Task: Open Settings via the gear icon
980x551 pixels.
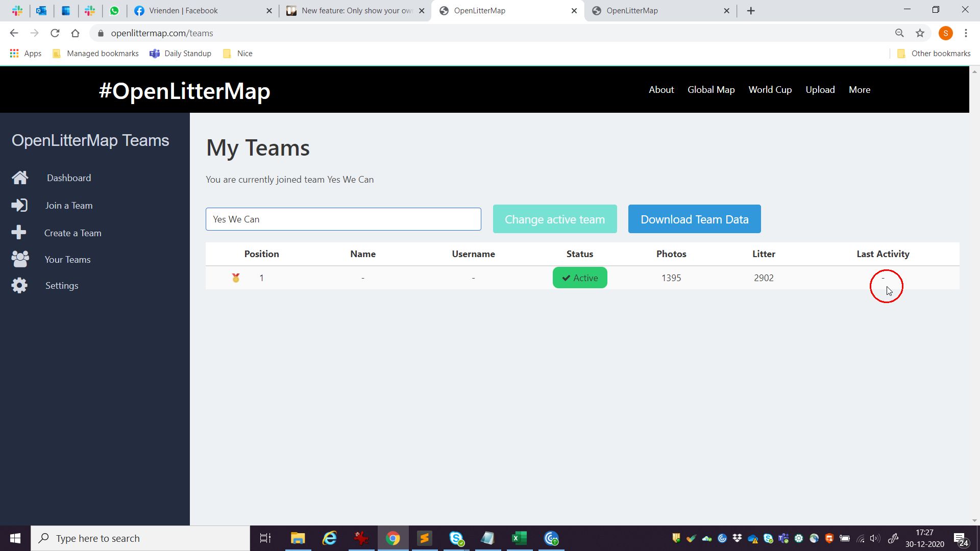Action: pos(19,285)
